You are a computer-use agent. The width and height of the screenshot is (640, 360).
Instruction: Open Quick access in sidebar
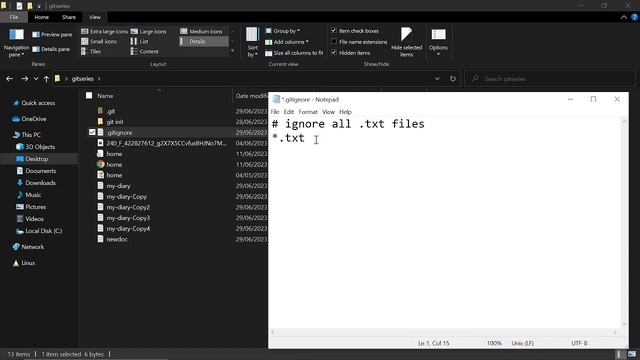pos(33,103)
